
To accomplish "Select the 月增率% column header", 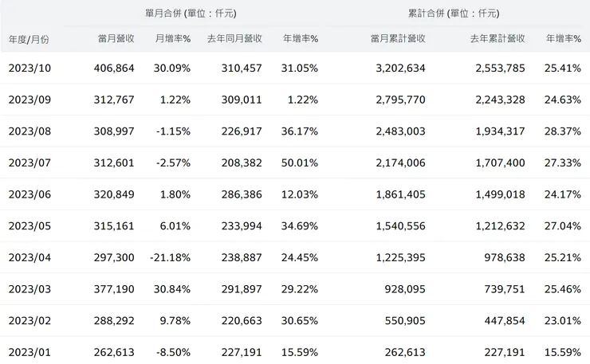I will 171,39.
